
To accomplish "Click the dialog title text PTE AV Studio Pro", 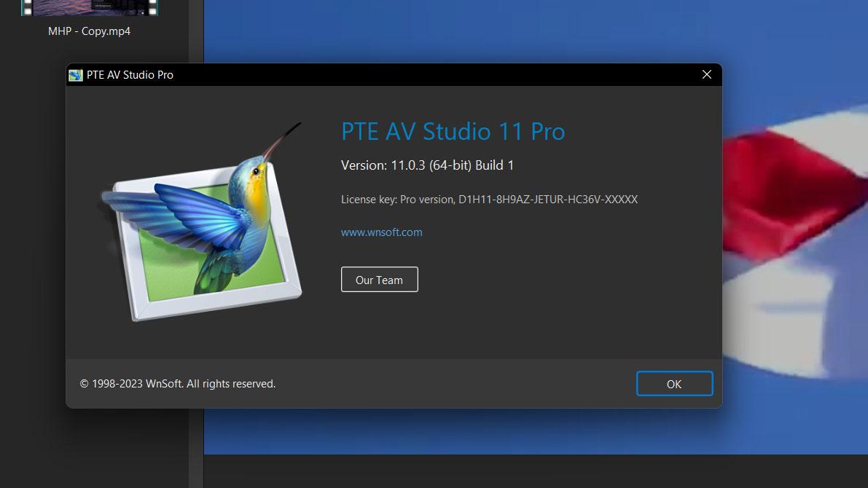I will coord(130,75).
